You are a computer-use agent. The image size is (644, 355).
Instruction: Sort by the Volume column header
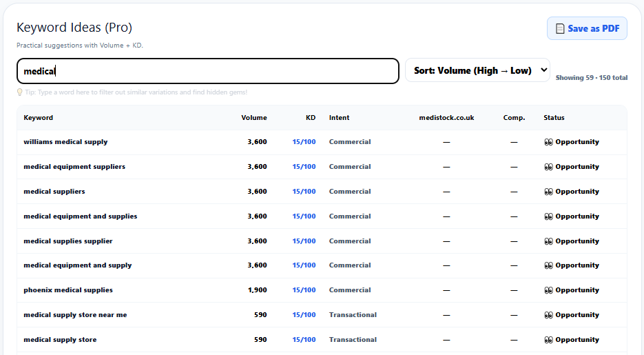tap(254, 117)
